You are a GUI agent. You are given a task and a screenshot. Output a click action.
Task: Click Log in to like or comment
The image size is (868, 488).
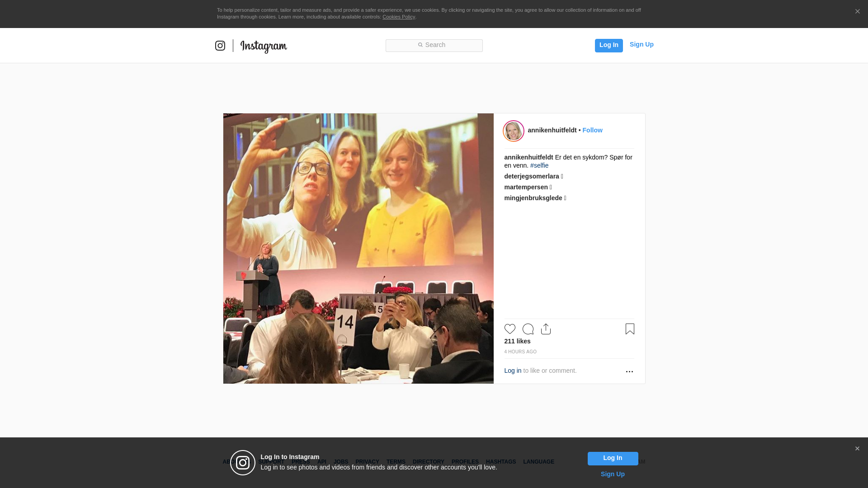click(x=513, y=371)
